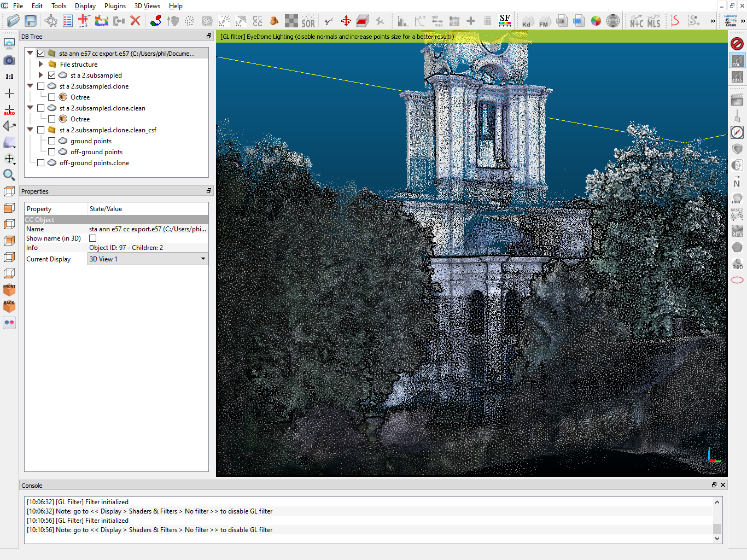
Task: Tick the off-ground points.clone checkbox
Action: click(41, 163)
